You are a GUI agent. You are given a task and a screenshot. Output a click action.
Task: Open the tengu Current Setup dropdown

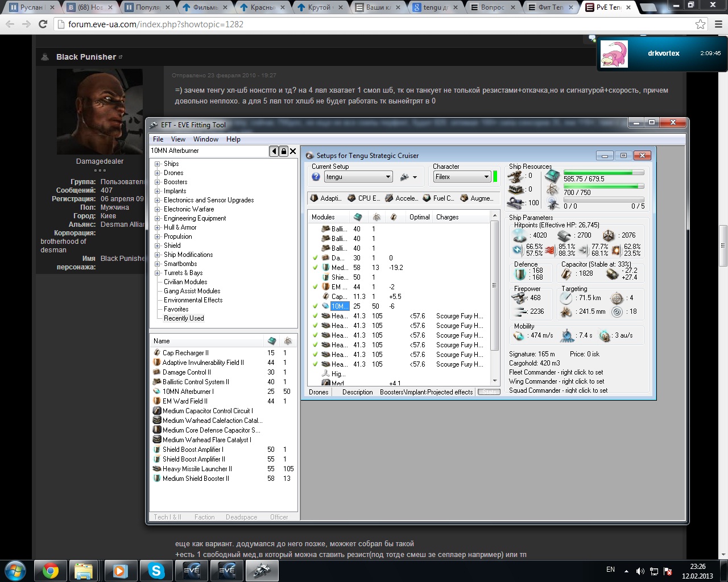click(x=358, y=177)
